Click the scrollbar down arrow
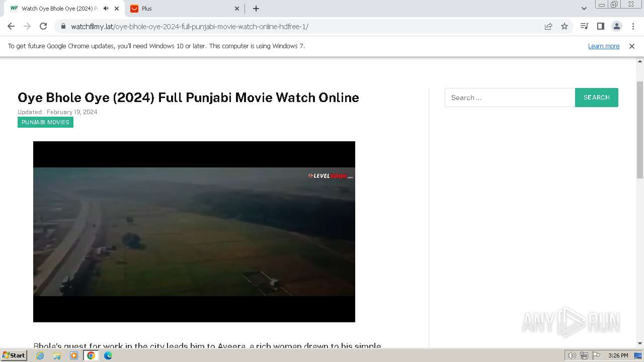This screenshot has height=362, width=644. tap(640, 343)
